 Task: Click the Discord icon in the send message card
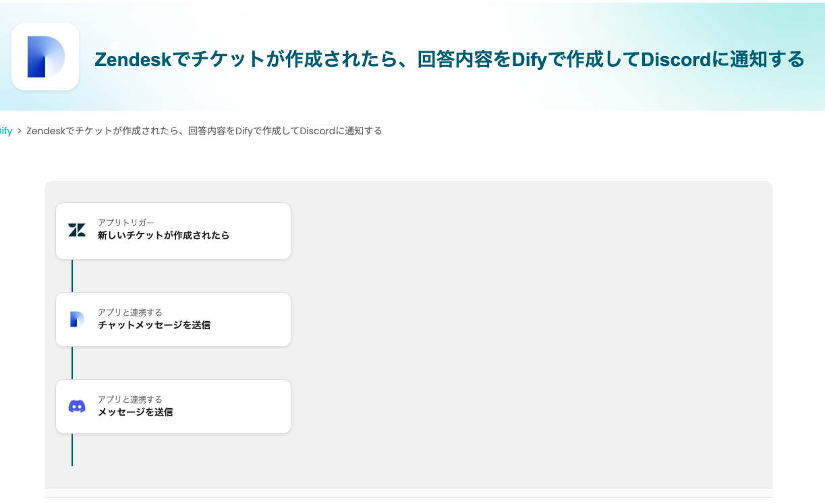(x=77, y=406)
